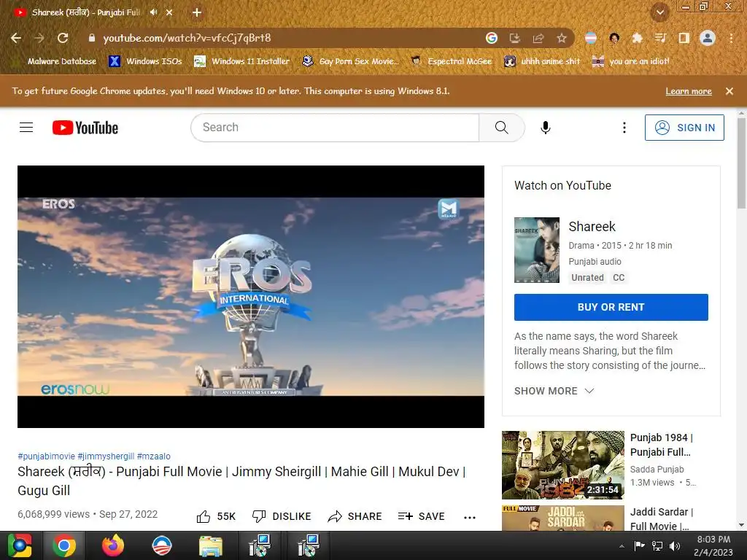
Task: Click the striped flag extension icon
Action: [591, 38]
